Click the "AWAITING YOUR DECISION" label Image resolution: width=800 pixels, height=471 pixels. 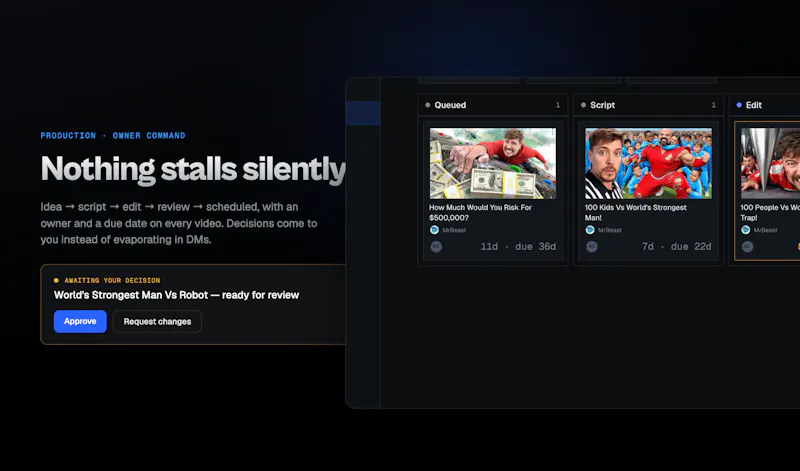(x=112, y=280)
